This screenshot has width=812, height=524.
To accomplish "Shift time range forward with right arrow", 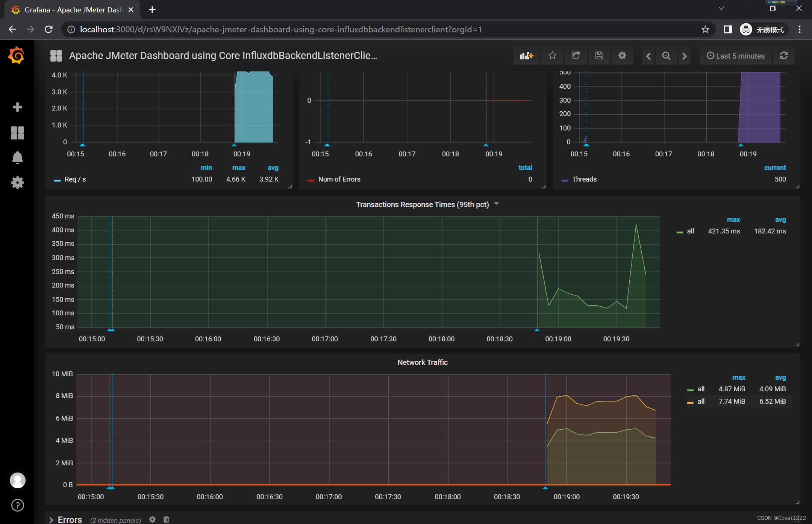I will [685, 56].
